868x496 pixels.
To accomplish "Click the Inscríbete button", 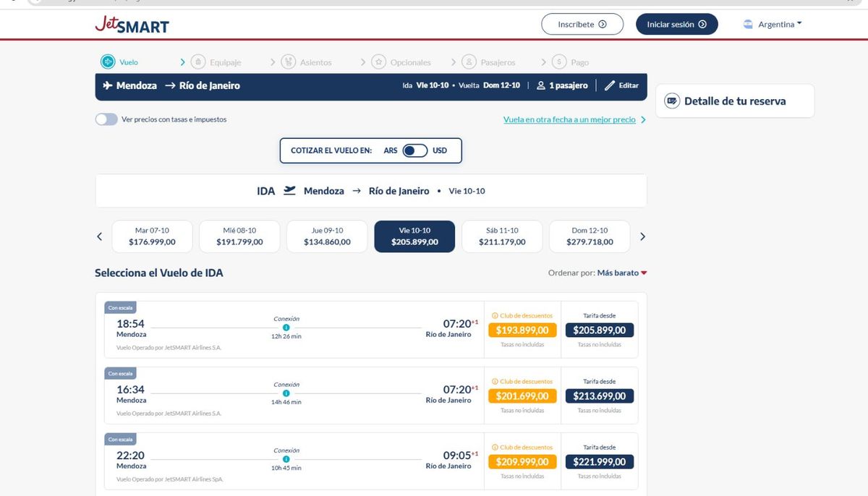I will tap(582, 23).
